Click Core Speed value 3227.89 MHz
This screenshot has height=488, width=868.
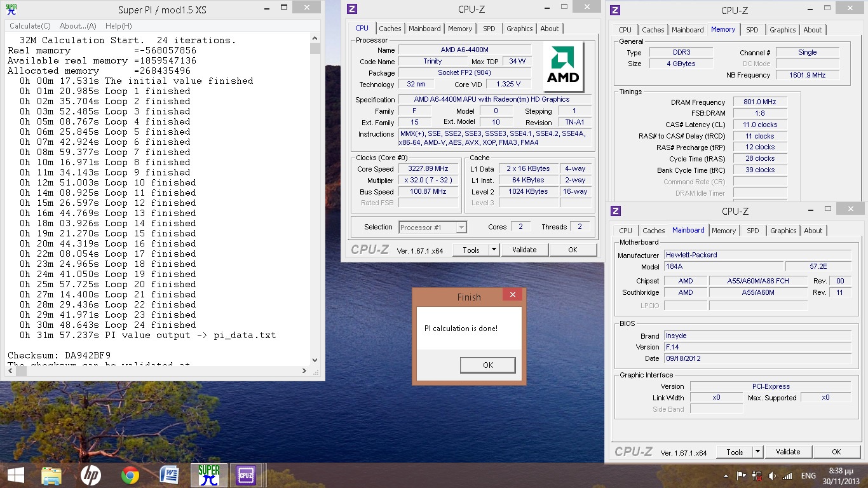tap(428, 168)
